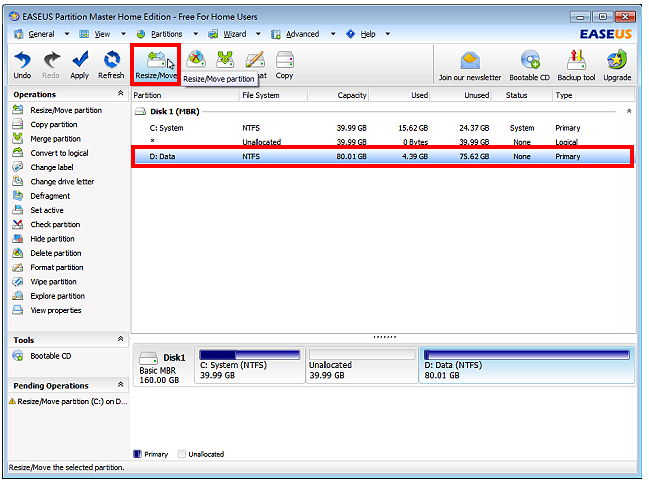
Task: Select the D: Data partition row
Action: [383, 156]
